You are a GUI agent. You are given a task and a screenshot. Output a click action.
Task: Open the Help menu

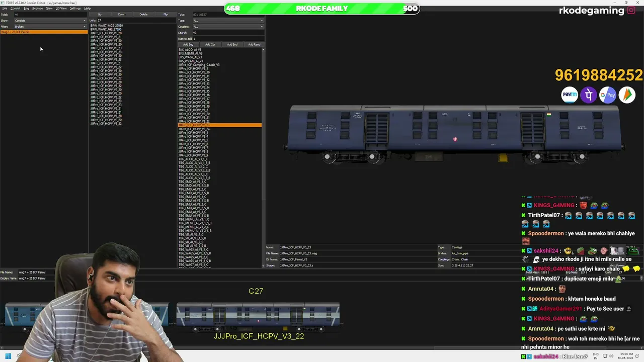click(88, 9)
